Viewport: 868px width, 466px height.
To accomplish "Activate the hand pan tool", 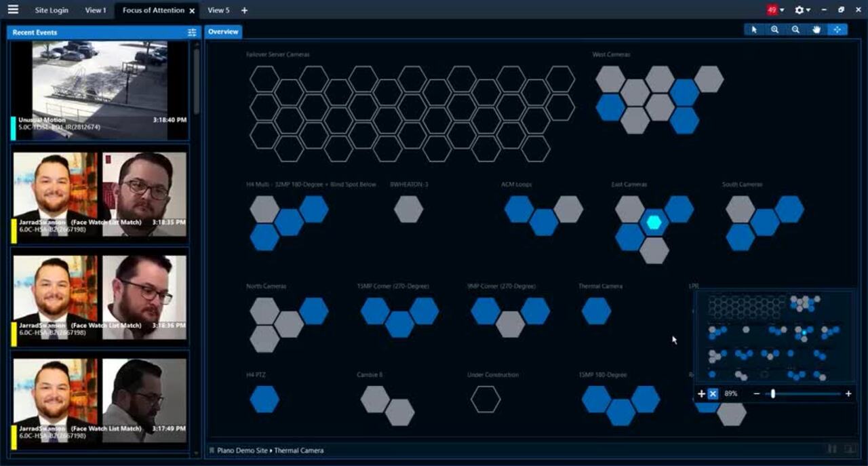I will coord(816,30).
